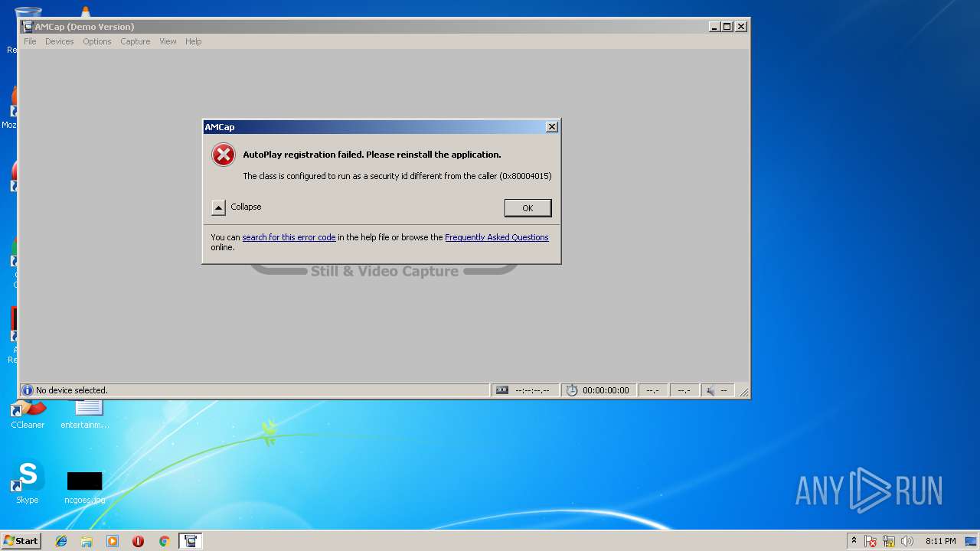The height and width of the screenshot is (551, 980).
Task: Open the Windows Start menu
Action: pyautogui.click(x=21, y=541)
